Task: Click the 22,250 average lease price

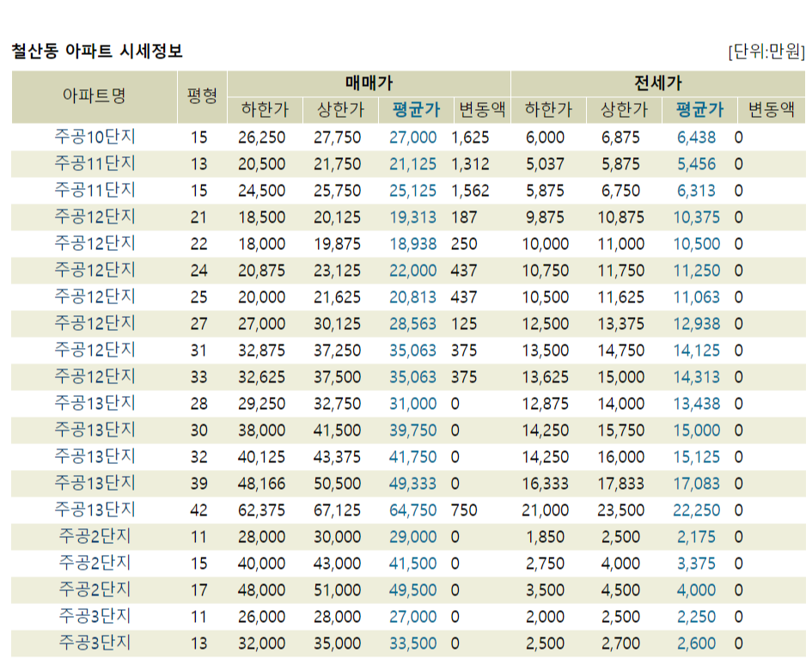Action: click(x=697, y=511)
